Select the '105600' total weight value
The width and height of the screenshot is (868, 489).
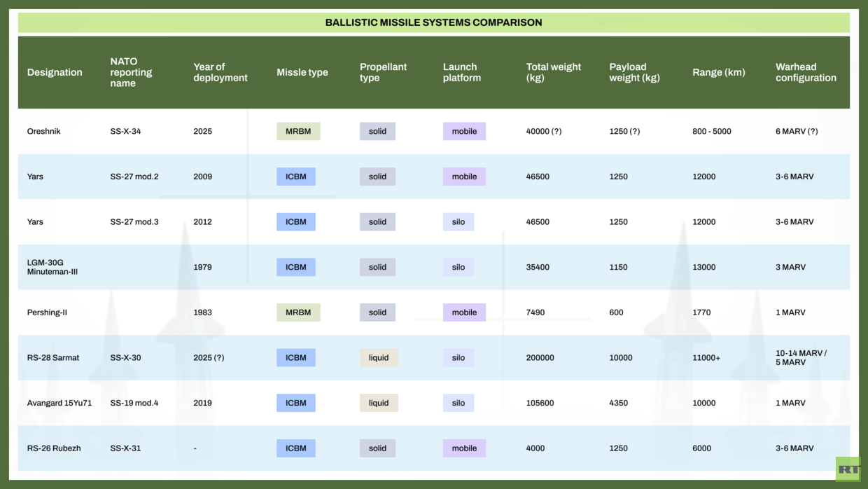click(x=540, y=403)
